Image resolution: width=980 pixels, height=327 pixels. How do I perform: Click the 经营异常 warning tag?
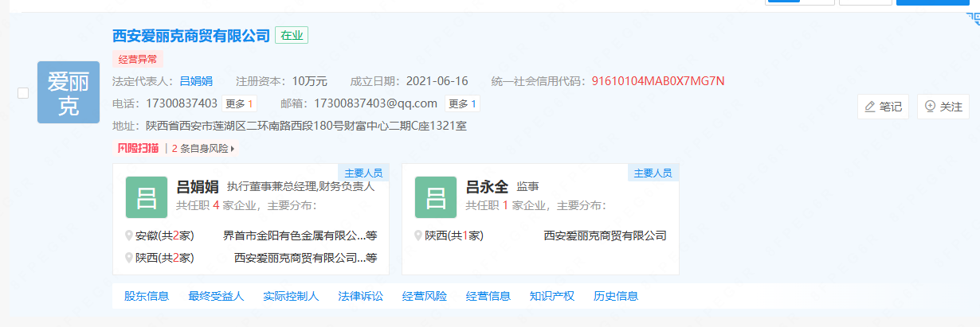[x=138, y=59]
